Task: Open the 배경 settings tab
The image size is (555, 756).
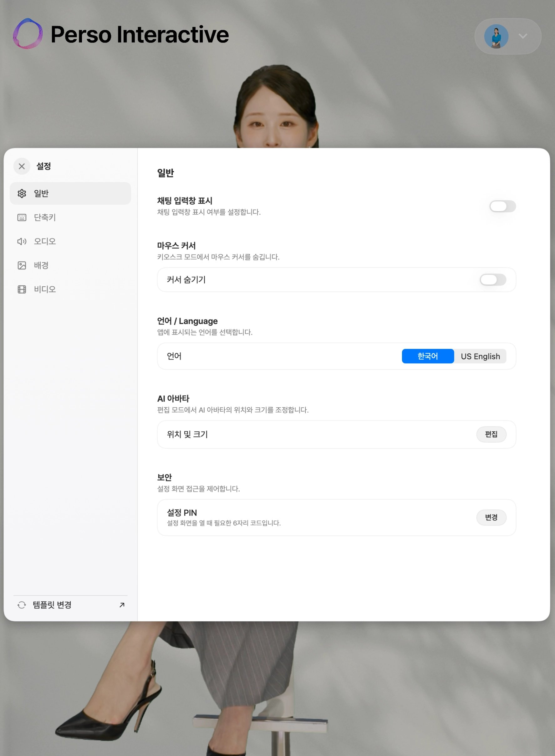Action: pyautogui.click(x=70, y=265)
